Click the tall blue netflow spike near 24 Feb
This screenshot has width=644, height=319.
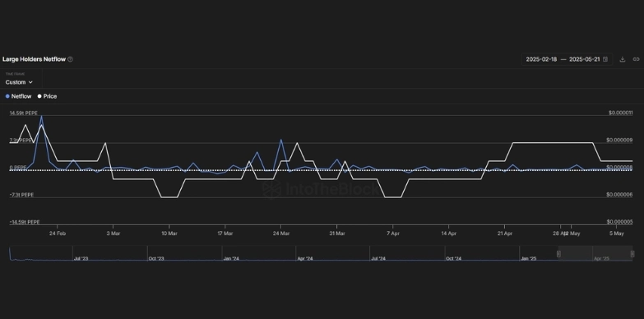click(41, 117)
